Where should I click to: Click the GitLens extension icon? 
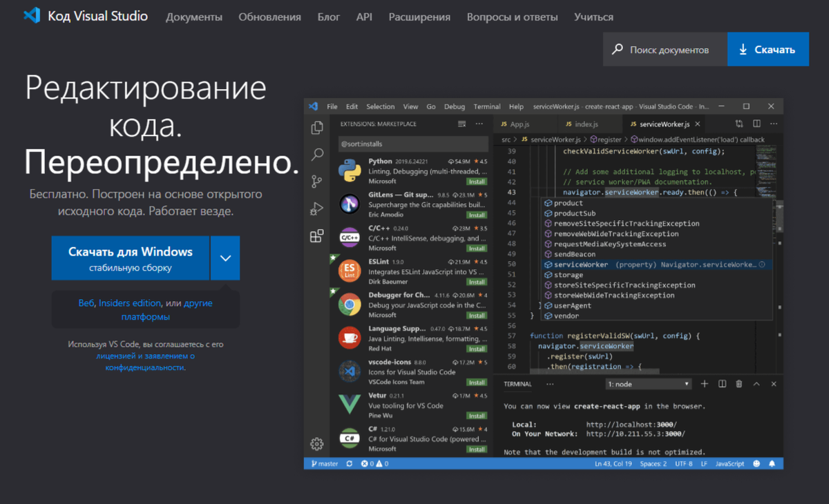(x=350, y=204)
